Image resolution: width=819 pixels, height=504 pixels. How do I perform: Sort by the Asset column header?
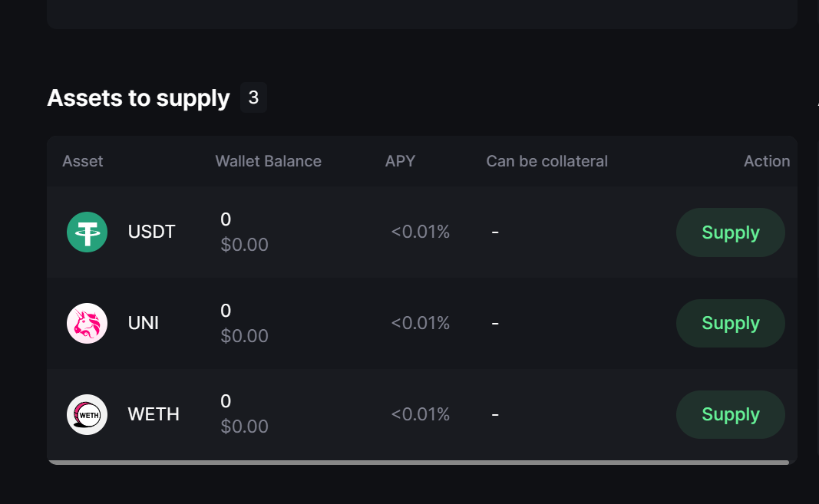[x=83, y=161]
